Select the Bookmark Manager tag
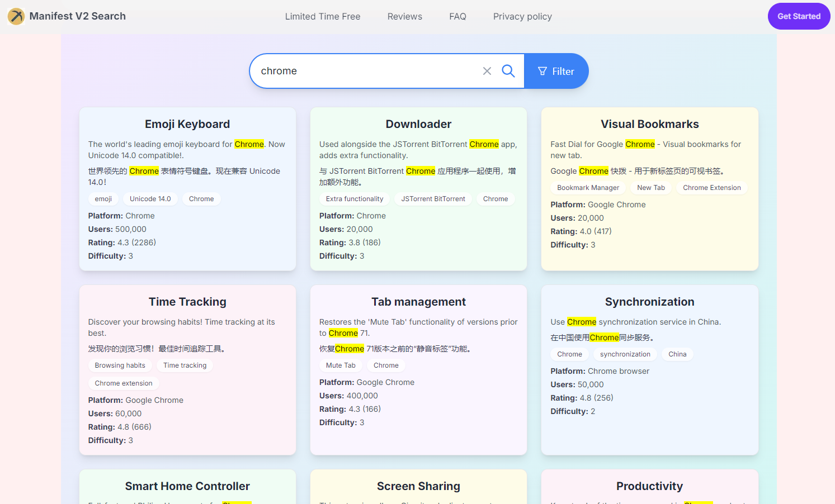 [x=588, y=188]
